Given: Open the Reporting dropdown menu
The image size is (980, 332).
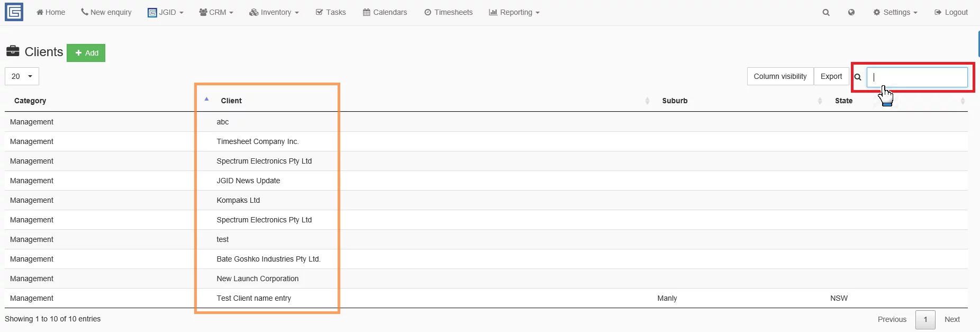Looking at the screenshot, I should tap(514, 12).
